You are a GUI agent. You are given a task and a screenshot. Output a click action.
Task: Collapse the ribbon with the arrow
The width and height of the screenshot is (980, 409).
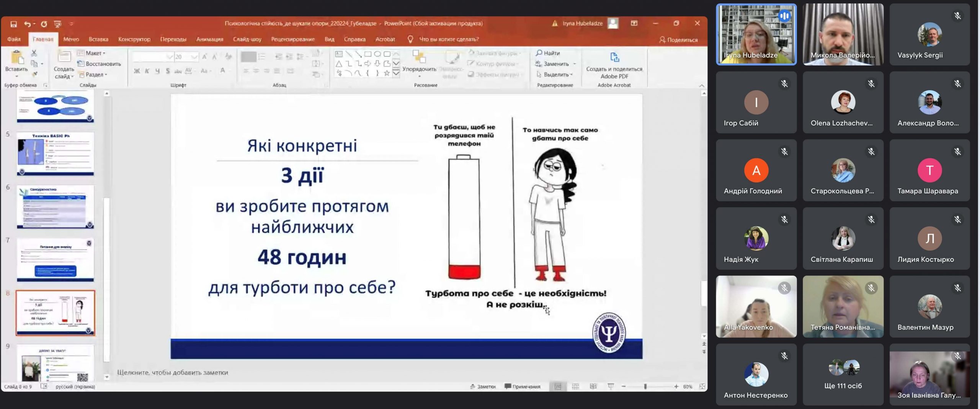701,85
